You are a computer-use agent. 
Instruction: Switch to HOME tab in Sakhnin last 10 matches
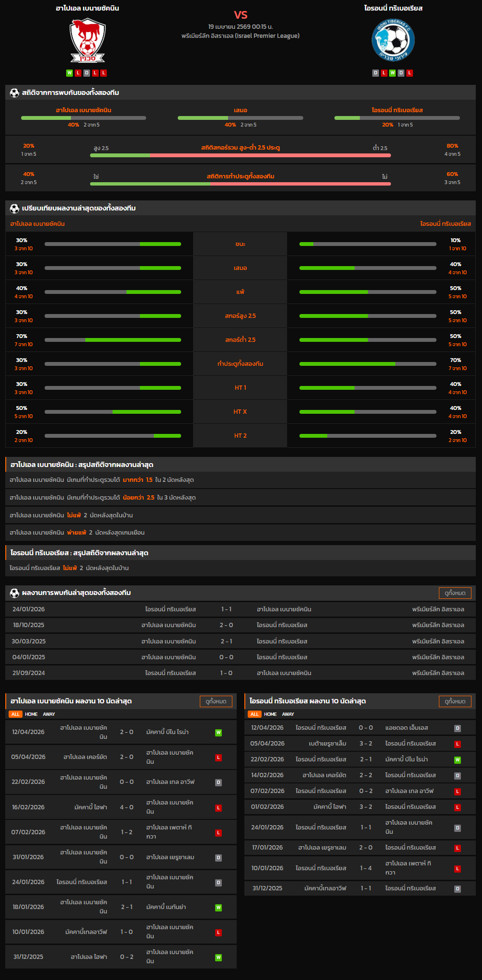pyautogui.click(x=31, y=714)
